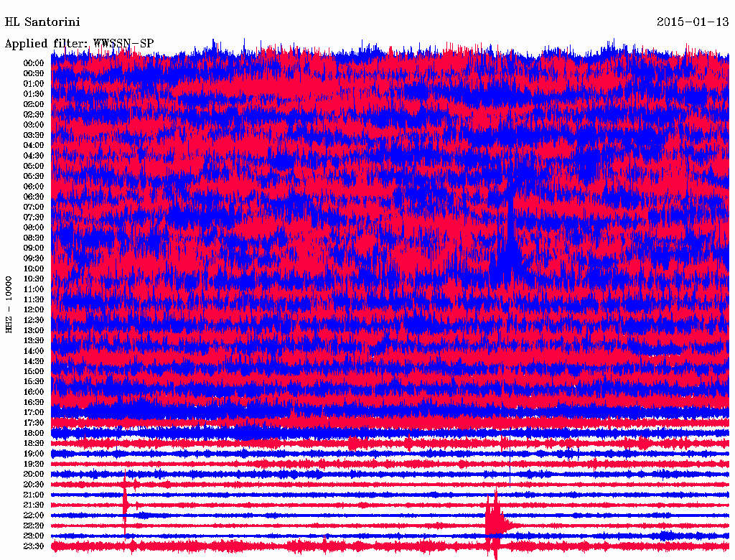Select the 13:00 time label
The image size is (735, 560).
[x=34, y=330]
